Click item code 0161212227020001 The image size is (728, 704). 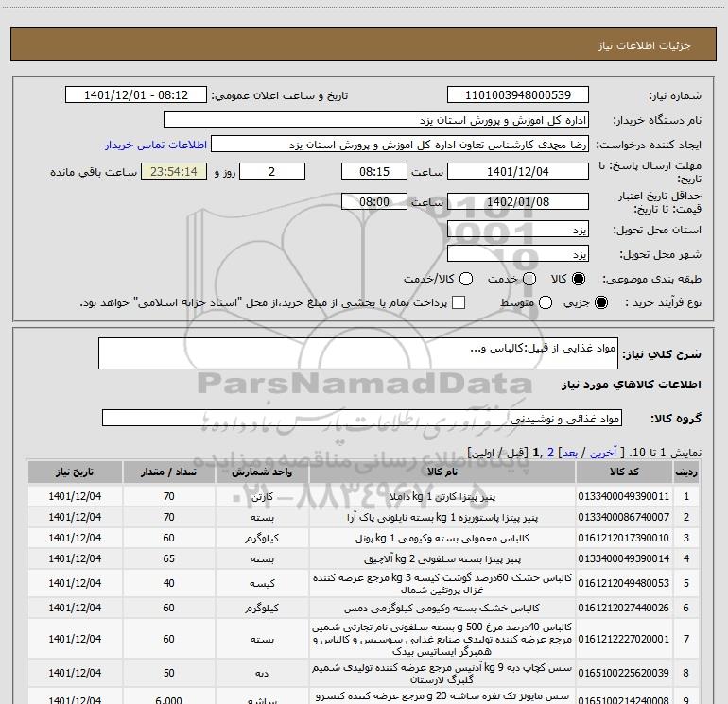(x=624, y=639)
